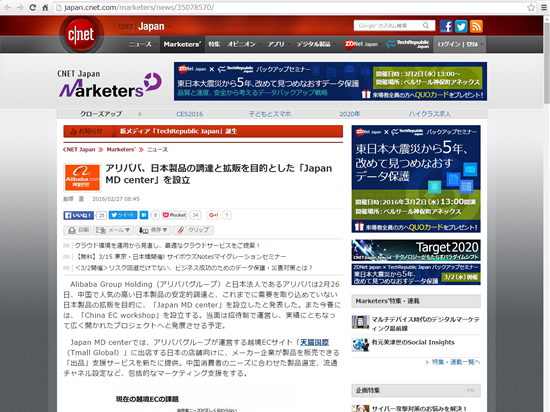Click the search magnifier icon
This screenshot has width=550, height=412.
pyautogui.click(x=426, y=26)
